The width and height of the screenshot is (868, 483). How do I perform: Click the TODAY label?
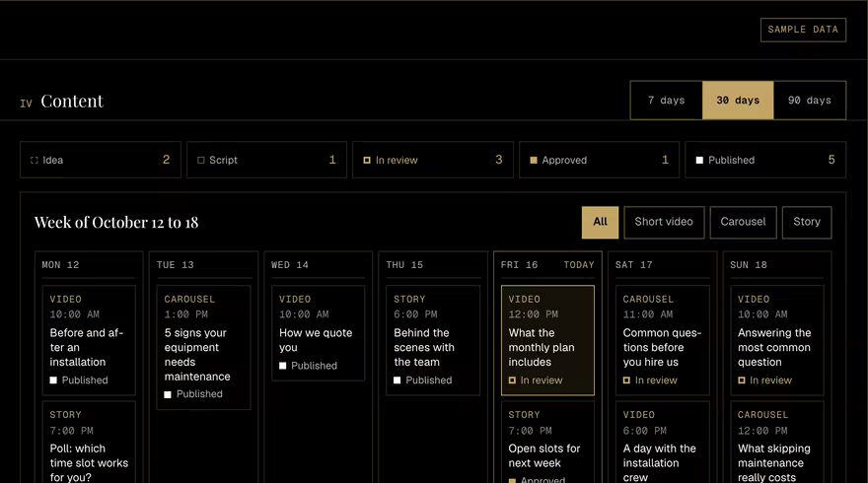coord(578,265)
